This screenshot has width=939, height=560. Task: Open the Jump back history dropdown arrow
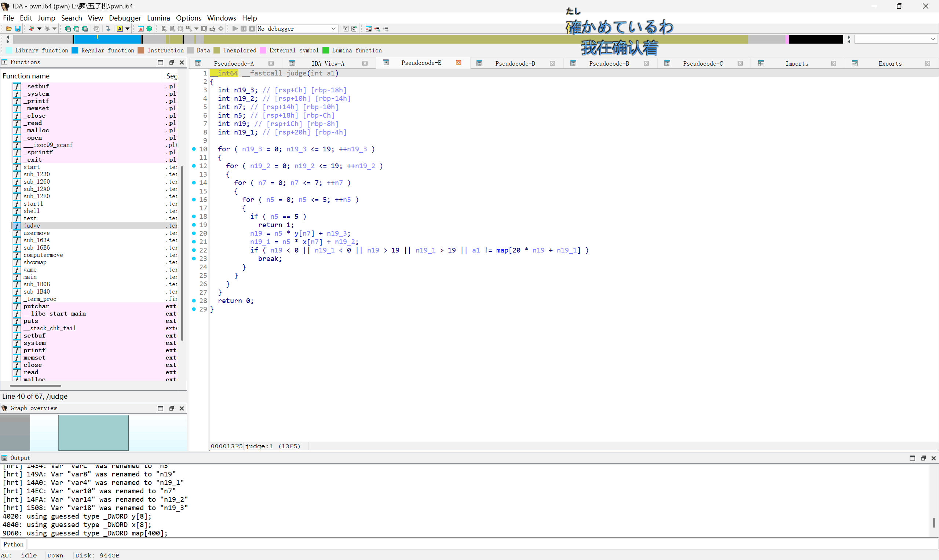pos(39,29)
